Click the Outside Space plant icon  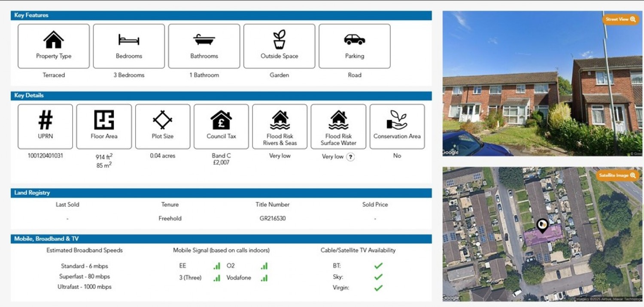279,39
